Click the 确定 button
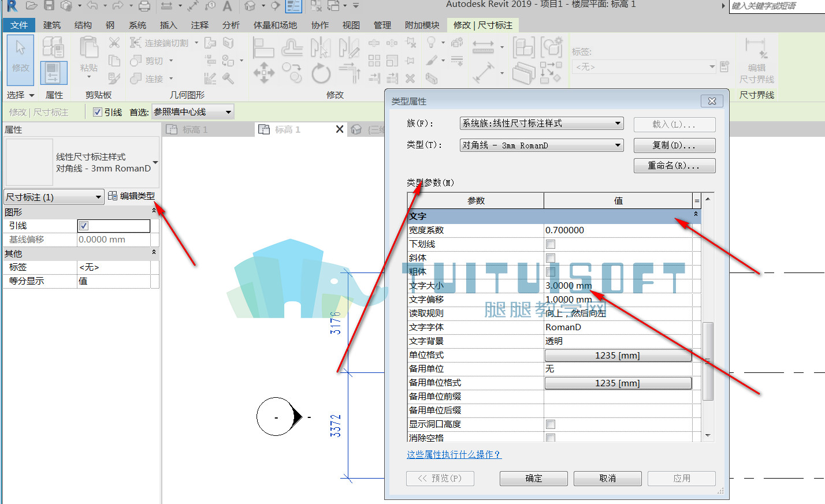Viewport: 825px width, 504px height. [x=534, y=478]
